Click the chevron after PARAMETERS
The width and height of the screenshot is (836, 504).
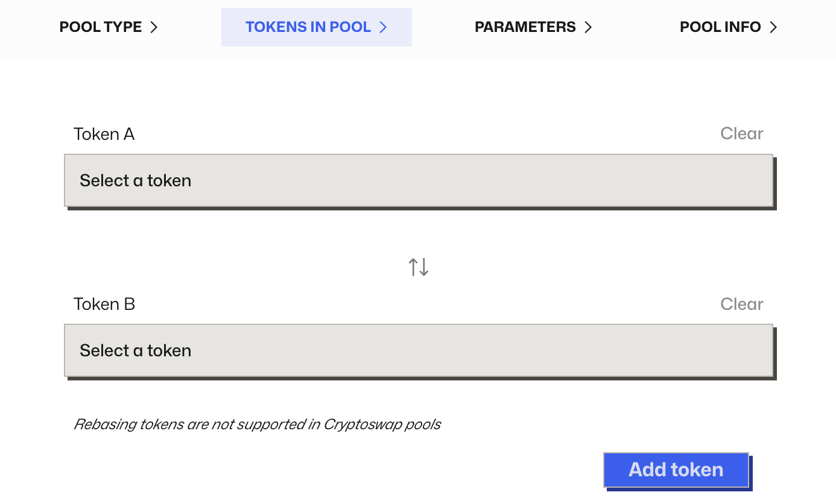(588, 27)
